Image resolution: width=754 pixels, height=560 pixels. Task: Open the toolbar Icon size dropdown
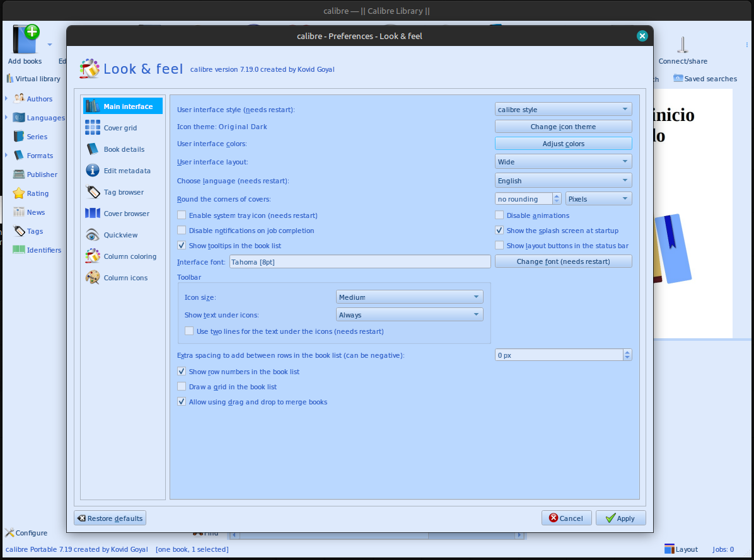[x=409, y=297]
